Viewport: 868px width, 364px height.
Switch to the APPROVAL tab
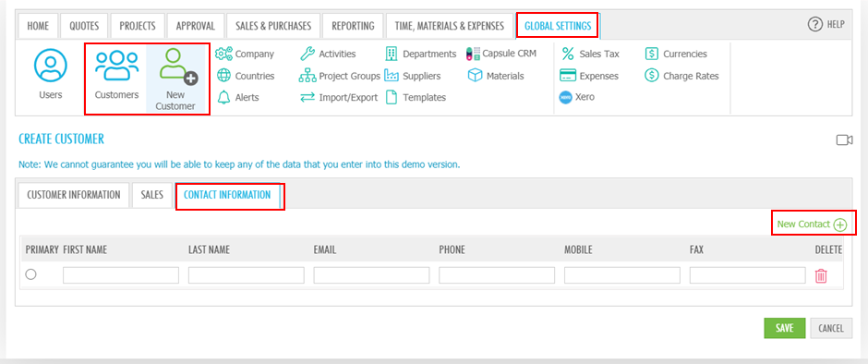click(196, 26)
